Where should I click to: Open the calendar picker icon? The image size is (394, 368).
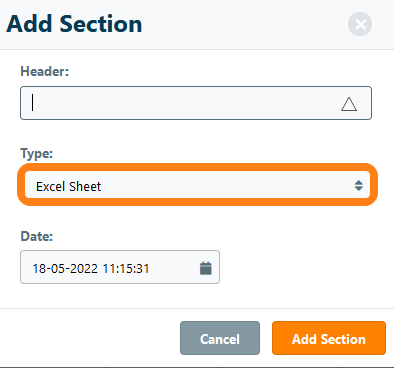pos(206,268)
